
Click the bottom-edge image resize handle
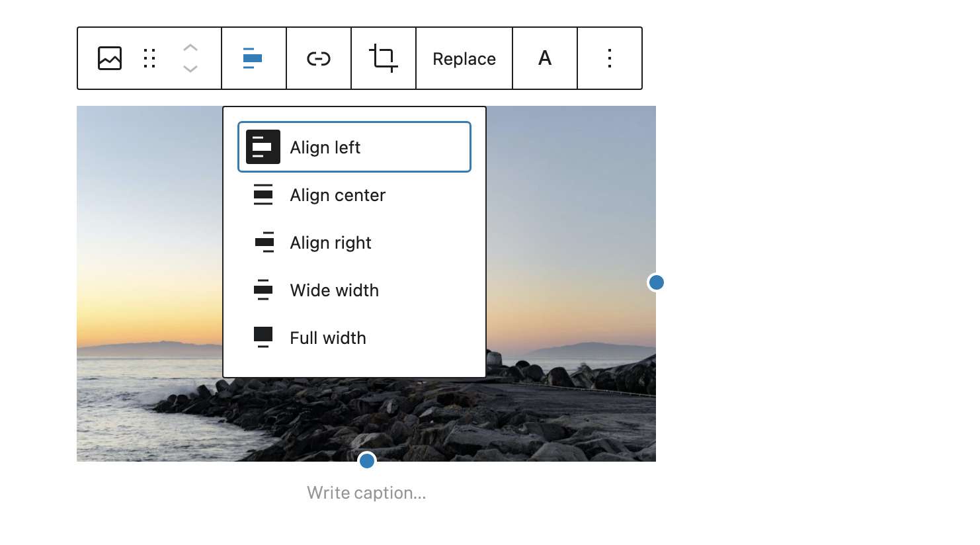pos(366,460)
